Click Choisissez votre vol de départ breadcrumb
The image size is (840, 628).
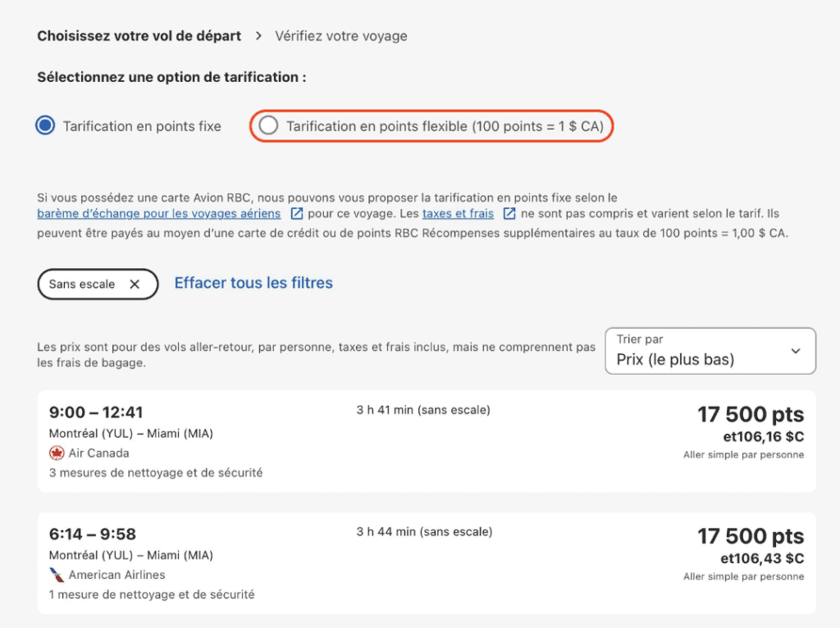pyautogui.click(x=139, y=36)
